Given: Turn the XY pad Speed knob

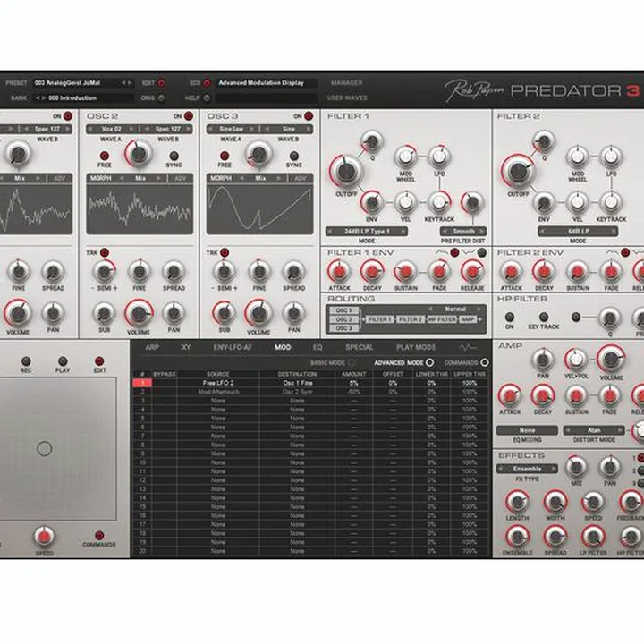Looking at the screenshot, I should click(x=44, y=537).
